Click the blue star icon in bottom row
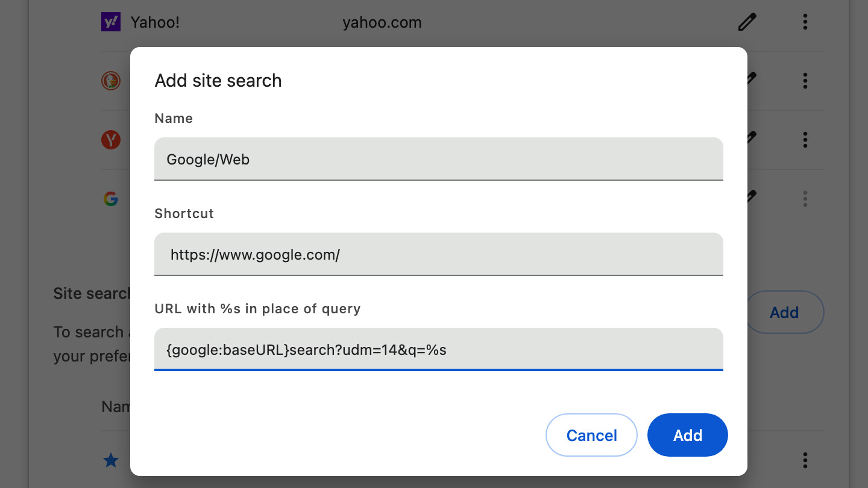Screen dimensions: 868x488 [x=111, y=461]
